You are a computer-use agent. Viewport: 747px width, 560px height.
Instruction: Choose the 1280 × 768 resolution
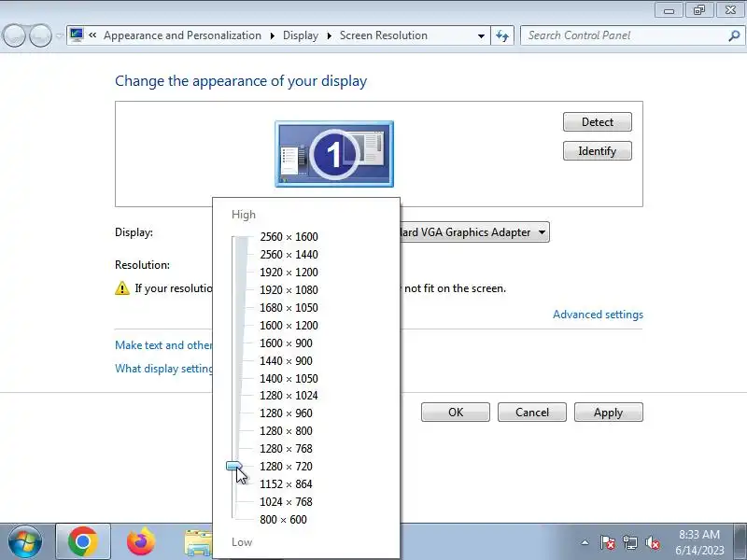point(286,449)
